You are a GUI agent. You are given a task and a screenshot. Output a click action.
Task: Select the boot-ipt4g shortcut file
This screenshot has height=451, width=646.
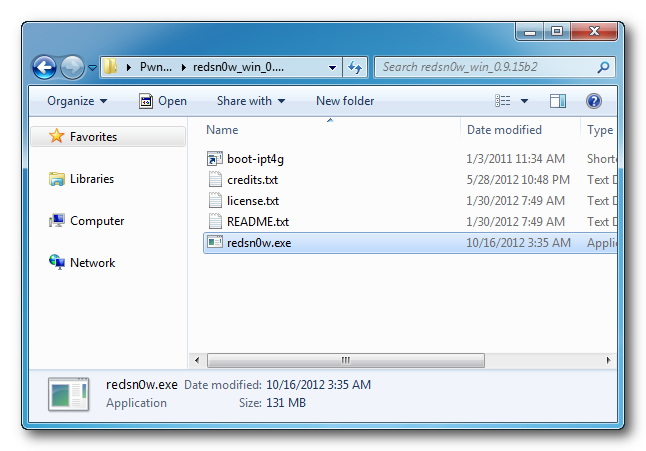(x=257, y=159)
